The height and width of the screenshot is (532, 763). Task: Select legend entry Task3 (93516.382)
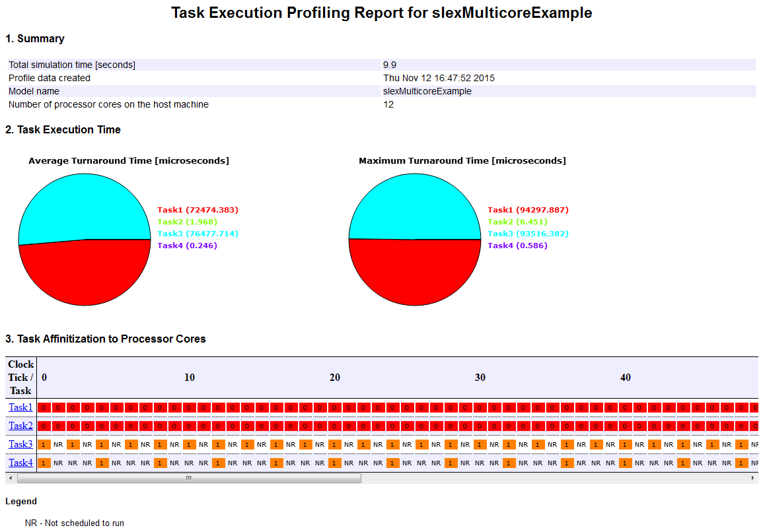[x=528, y=234]
